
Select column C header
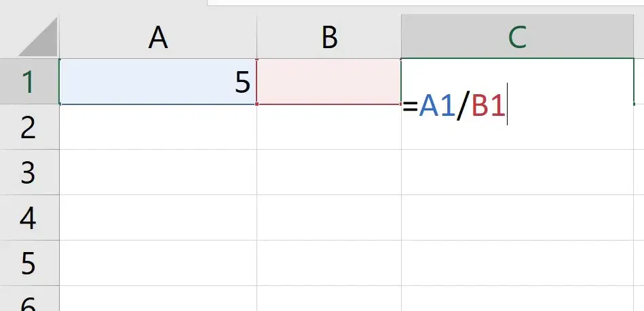pyautogui.click(x=517, y=37)
